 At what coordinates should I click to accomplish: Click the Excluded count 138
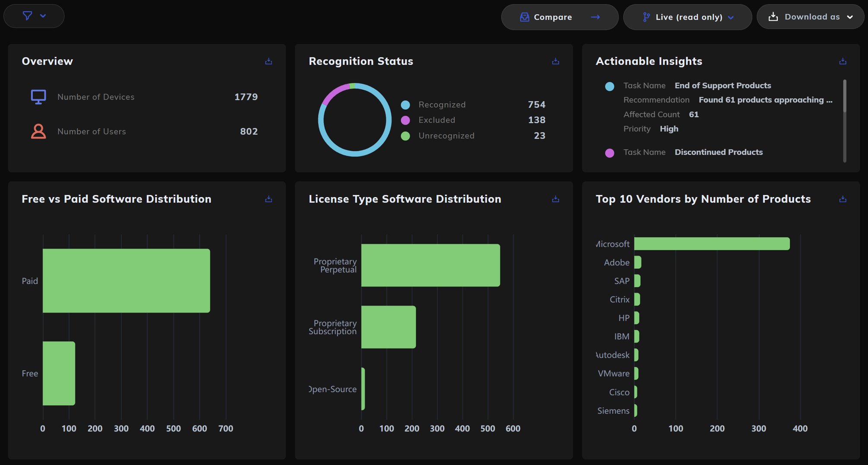pos(537,120)
